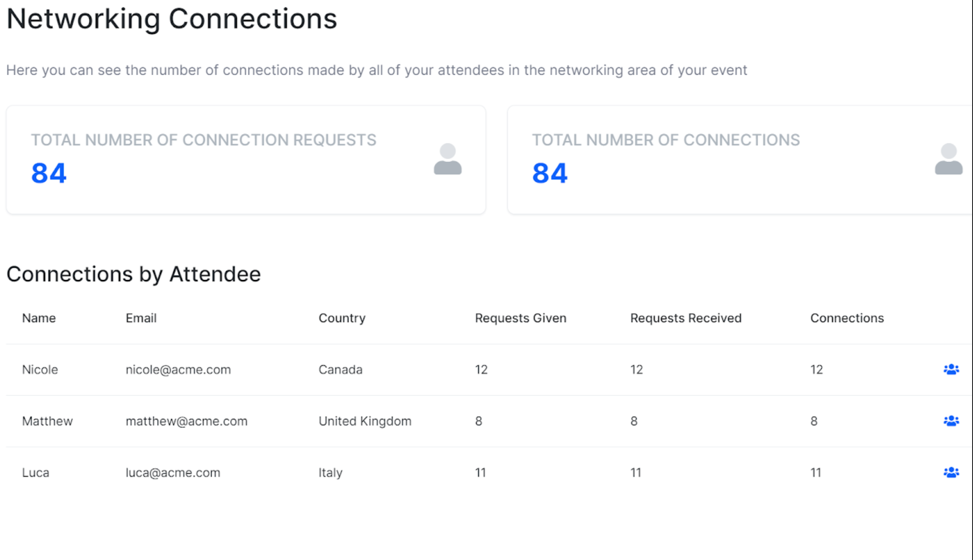Click the total connection requests number 84
The width and height of the screenshot is (973, 560).
pos(49,173)
